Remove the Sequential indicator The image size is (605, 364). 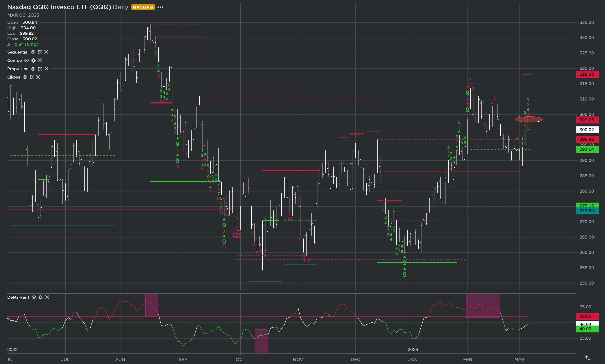[x=46, y=52]
